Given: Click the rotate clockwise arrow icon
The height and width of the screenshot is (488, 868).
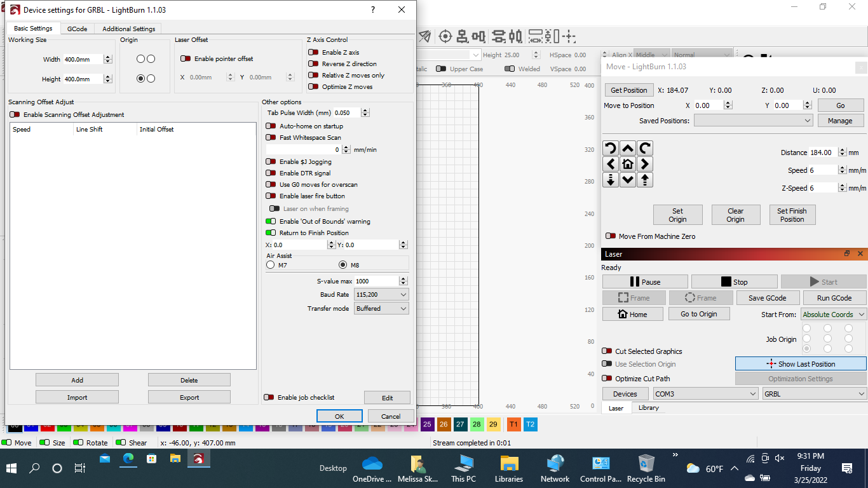Looking at the screenshot, I should [645, 149].
